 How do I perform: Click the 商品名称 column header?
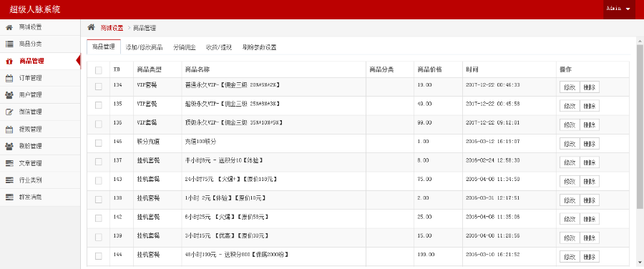[197, 70]
